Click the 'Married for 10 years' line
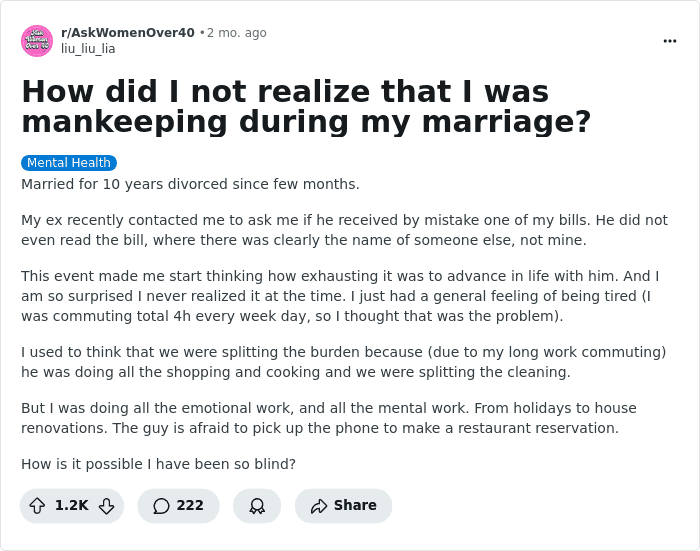The height and width of the screenshot is (551, 700). 190,184
